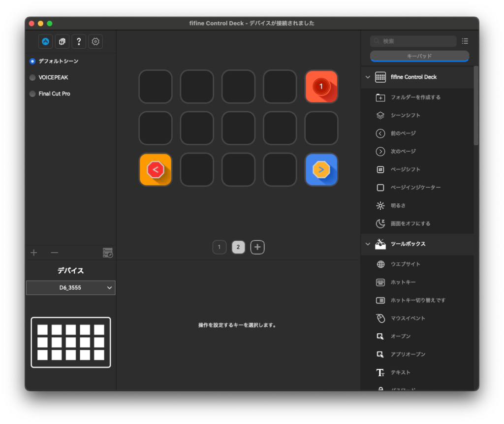Select the マウスイベント action

click(409, 318)
